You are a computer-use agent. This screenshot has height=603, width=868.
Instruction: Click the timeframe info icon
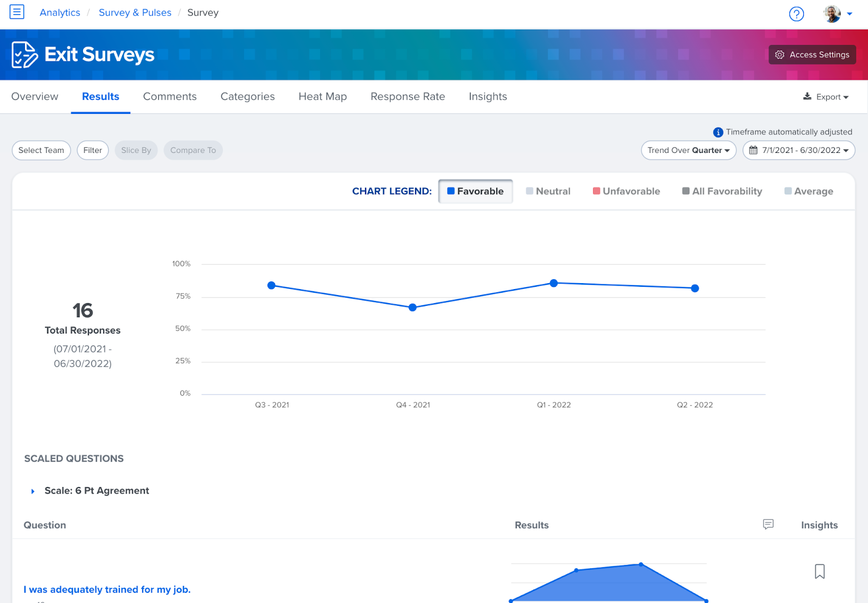718,132
